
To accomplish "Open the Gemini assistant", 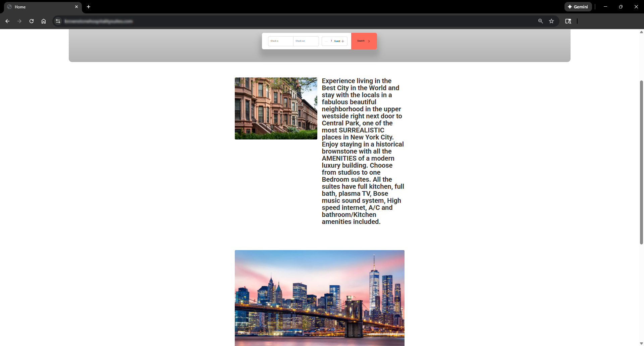I will click(578, 7).
